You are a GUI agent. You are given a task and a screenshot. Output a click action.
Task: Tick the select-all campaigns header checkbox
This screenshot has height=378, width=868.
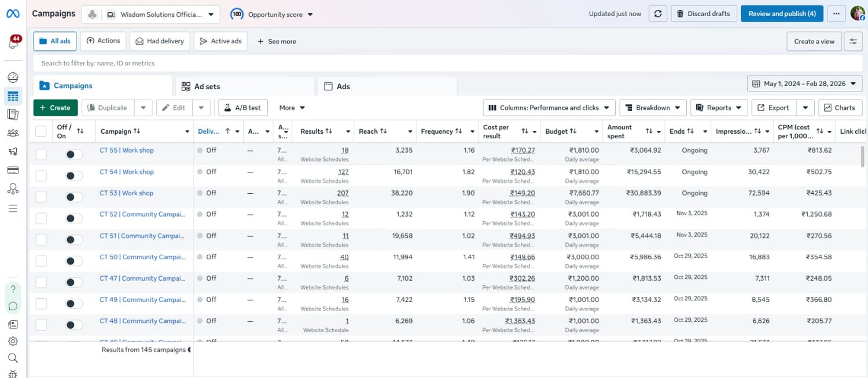pyautogui.click(x=41, y=131)
